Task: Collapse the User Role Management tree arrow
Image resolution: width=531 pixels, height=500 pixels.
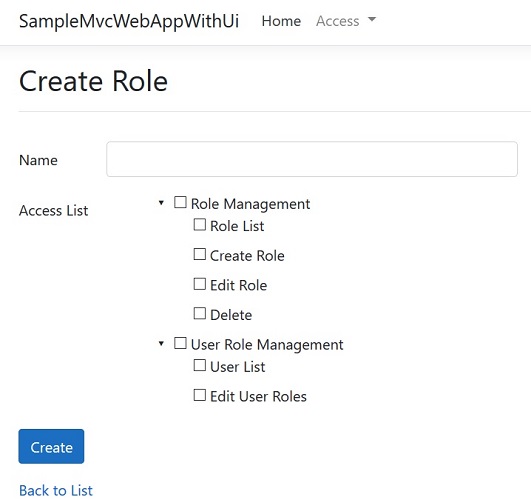Action: (x=161, y=344)
